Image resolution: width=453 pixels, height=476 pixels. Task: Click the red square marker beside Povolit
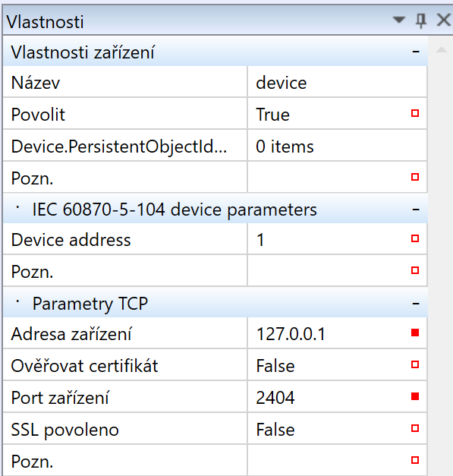(x=415, y=113)
